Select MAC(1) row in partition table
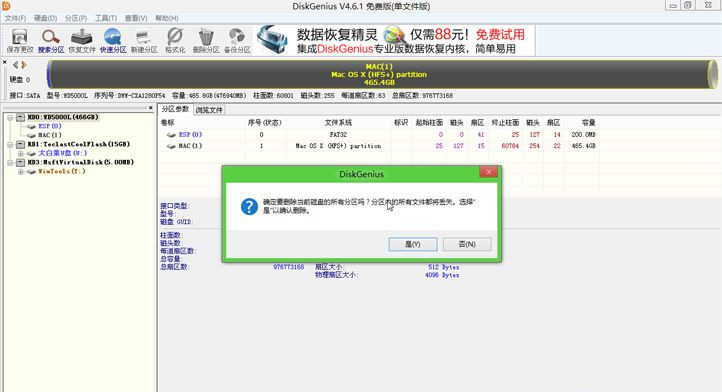The height and width of the screenshot is (392, 722). (378, 146)
